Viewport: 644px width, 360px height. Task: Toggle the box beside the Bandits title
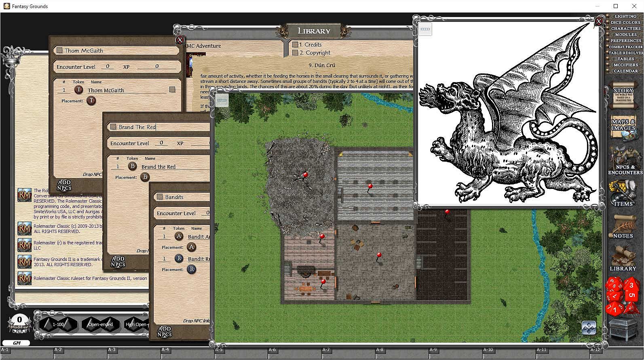160,197
